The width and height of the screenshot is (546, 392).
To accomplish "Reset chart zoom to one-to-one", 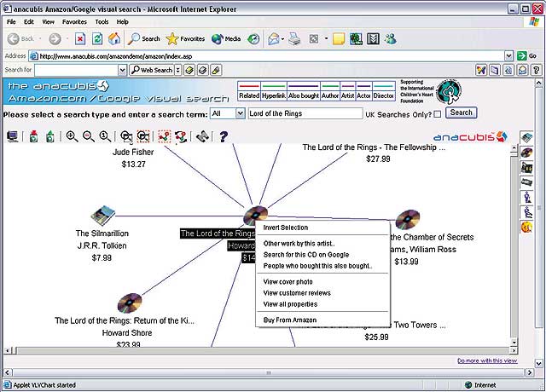I will 105,136.
